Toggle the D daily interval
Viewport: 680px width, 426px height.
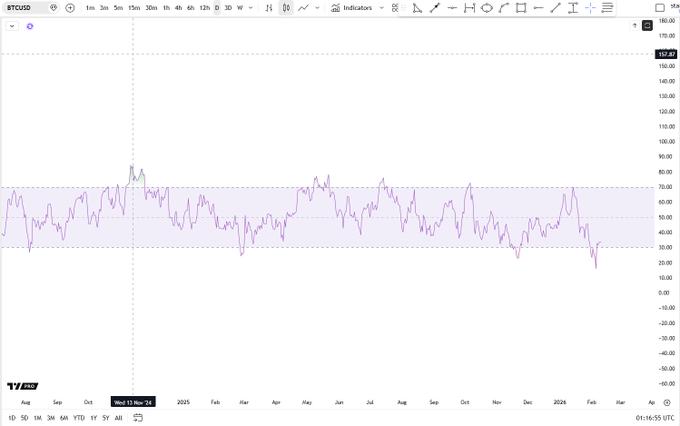coord(217,8)
